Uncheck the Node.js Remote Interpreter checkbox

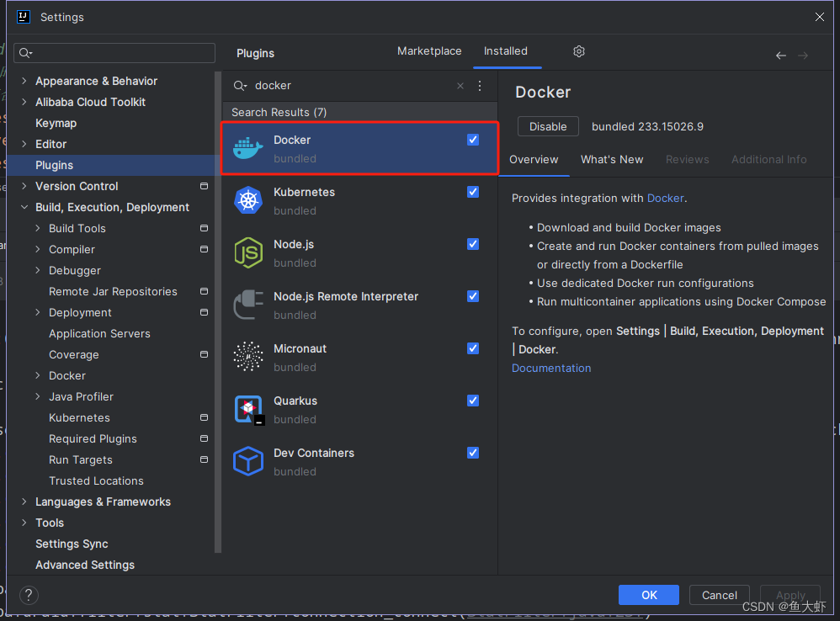pyautogui.click(x=473, y=296)
